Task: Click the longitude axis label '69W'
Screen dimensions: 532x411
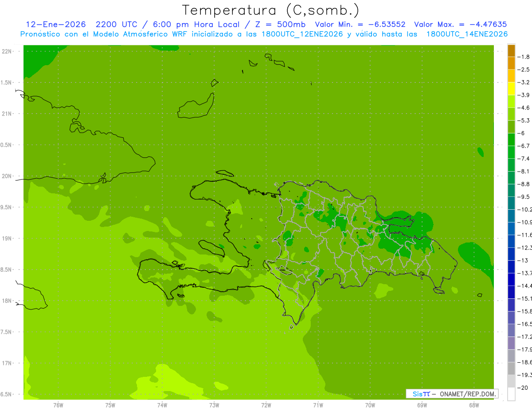Action: click(422, 405)
